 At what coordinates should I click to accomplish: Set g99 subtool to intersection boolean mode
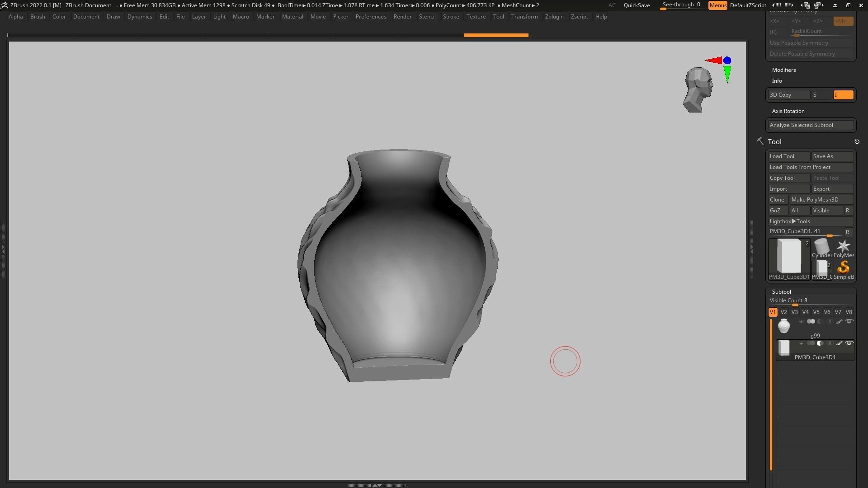830,322
